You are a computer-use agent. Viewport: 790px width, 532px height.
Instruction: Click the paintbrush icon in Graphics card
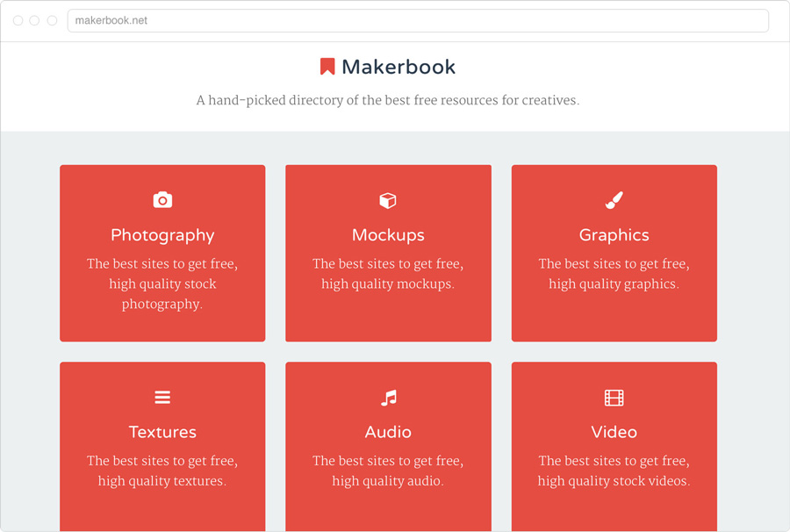click(x=614, y=200)
